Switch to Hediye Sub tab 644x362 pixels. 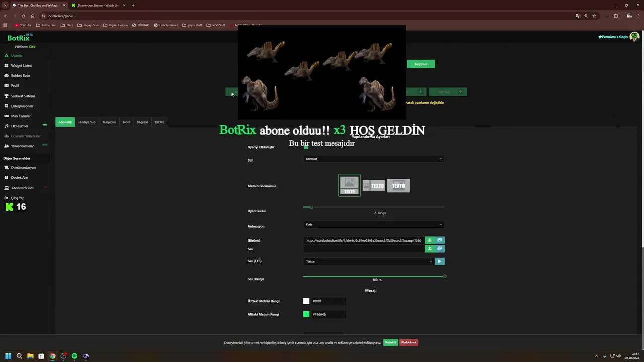pyautogui.click(x=87, y=122)
